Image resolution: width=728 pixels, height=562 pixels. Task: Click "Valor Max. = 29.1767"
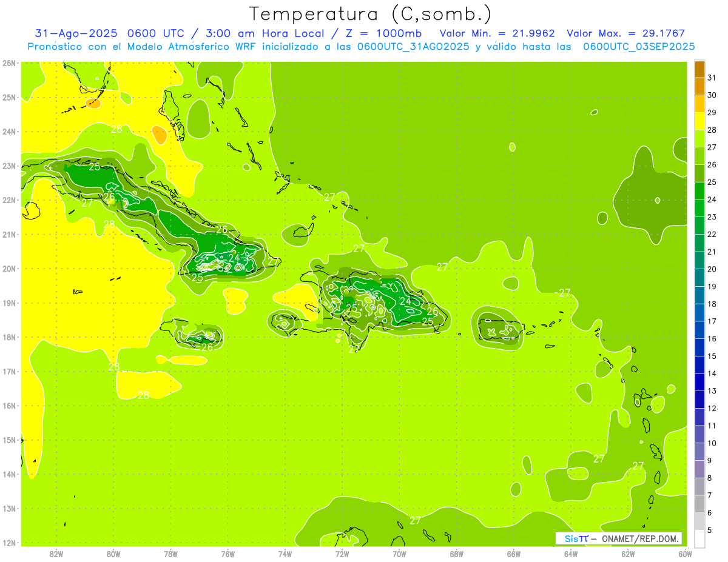[626, 33]
